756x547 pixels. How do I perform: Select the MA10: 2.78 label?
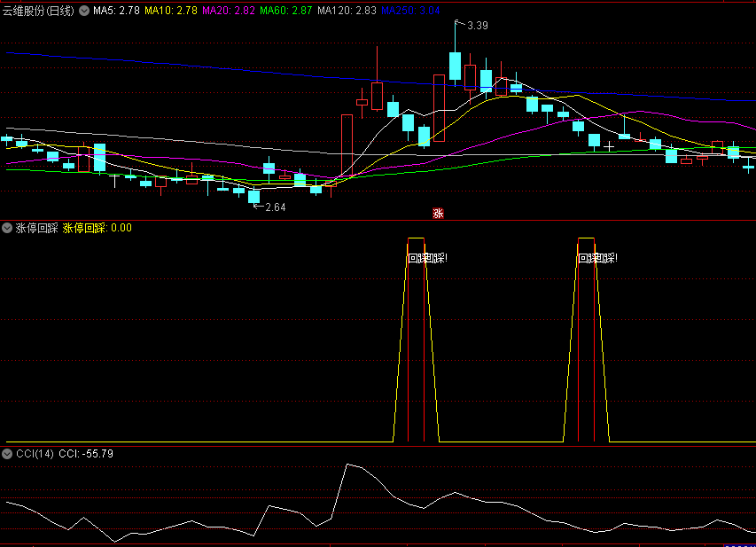click(x=171, y=11)
